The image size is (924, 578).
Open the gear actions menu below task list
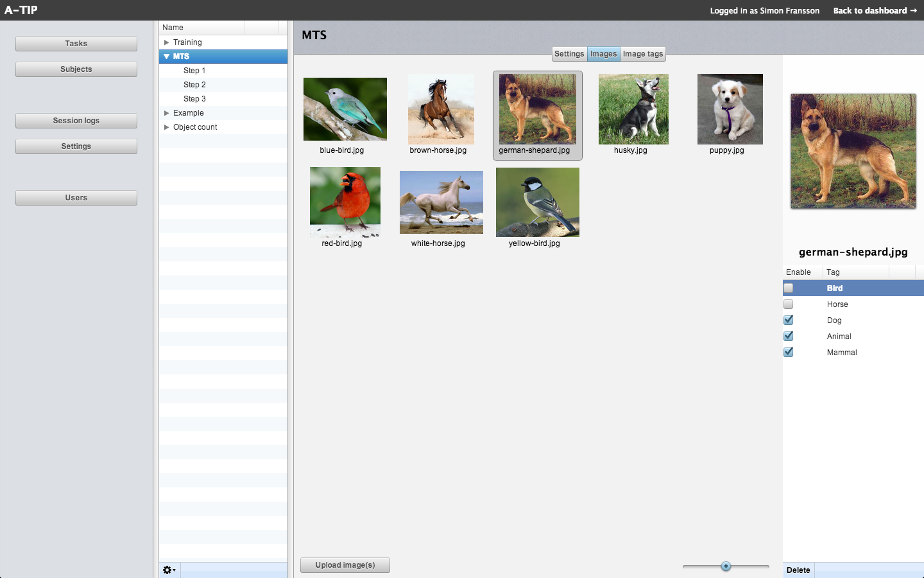[x=169, y=570]
